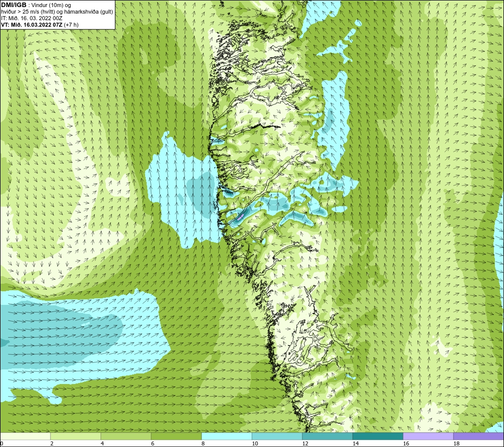
Task: Click the legend value label 8
Action: (203, 443)
